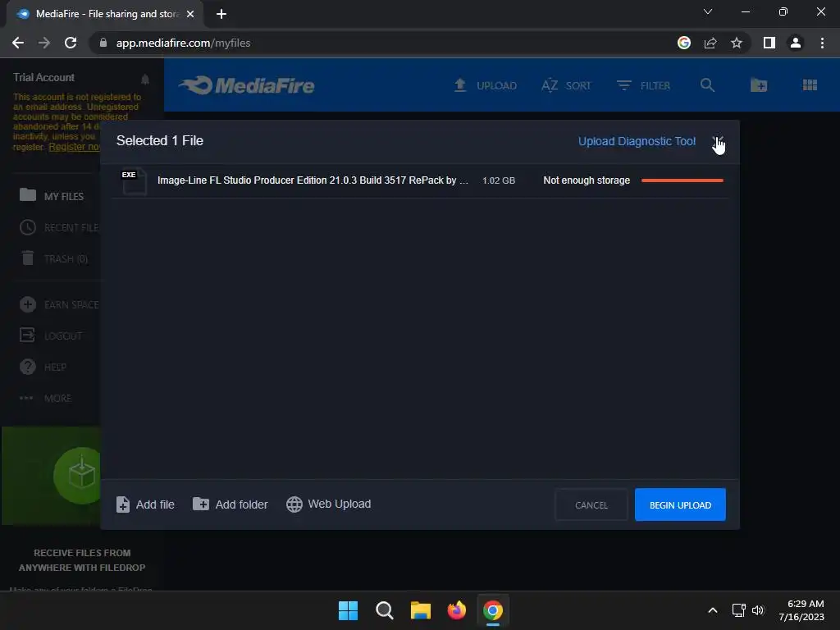Choose Web Upload option
840x630 pixels.
coord(328,504)
